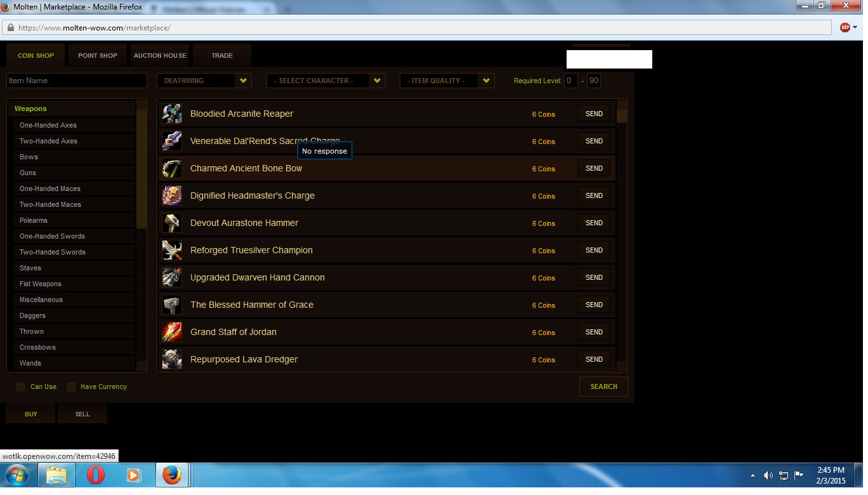Send the Grand Staff of Jordan
868x495 pixels.
[595, 332]
